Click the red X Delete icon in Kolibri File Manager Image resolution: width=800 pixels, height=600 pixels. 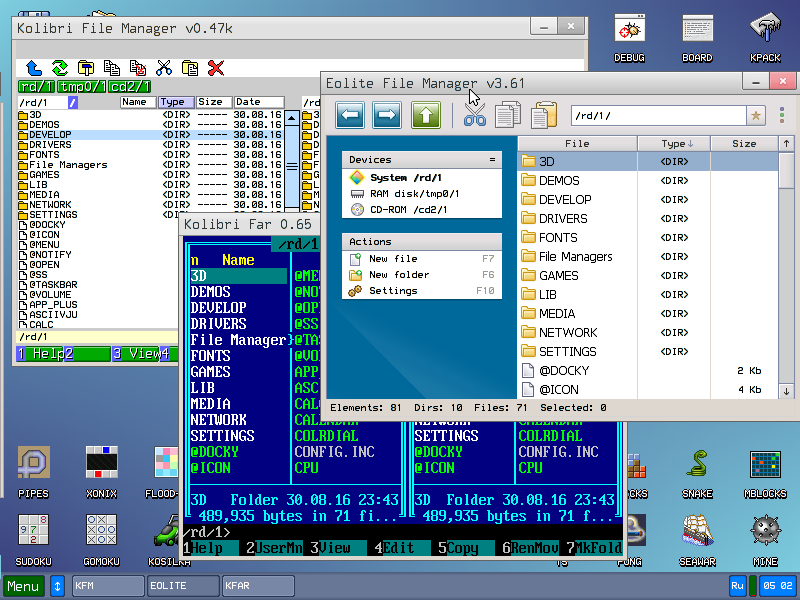click(x=215, y=68)
